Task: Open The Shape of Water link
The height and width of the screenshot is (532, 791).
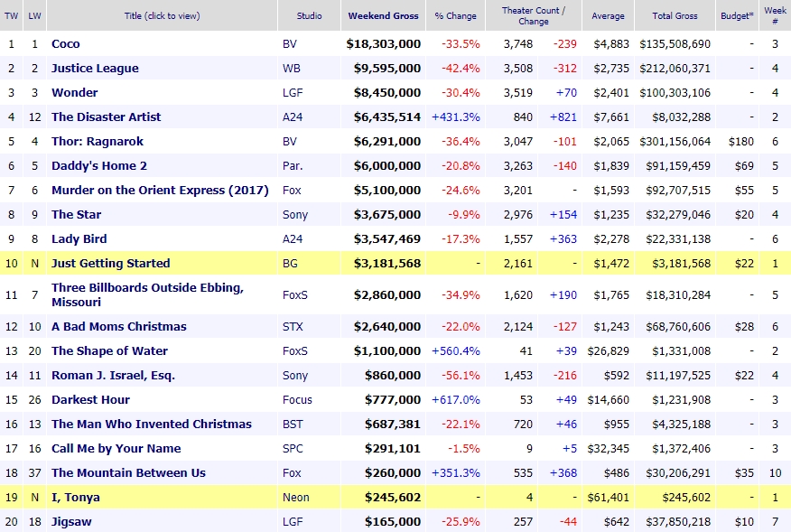Action: click(x=109, y=351)
